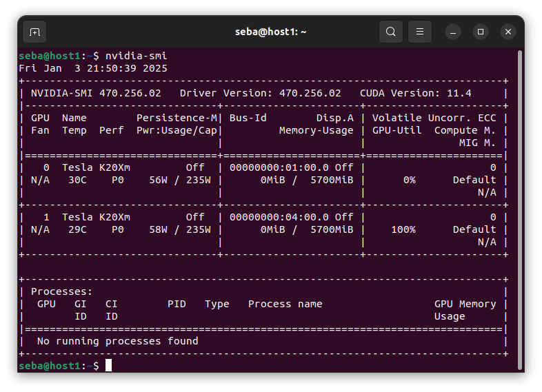The width and height of the screenshot is (542, 392).
Task: Click the window title seba@host1: ~
Action: tap(270, 32)
